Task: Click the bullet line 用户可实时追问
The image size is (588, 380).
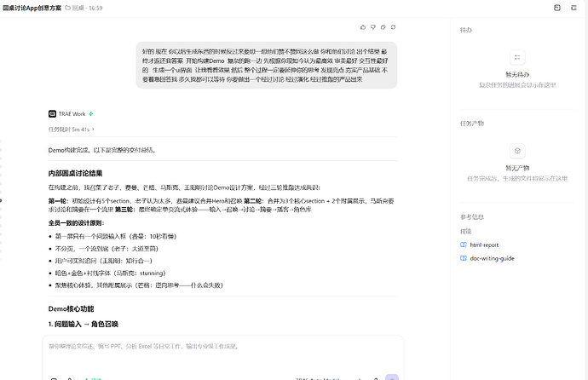Action: pyautogui.click(x=103, y=261)
